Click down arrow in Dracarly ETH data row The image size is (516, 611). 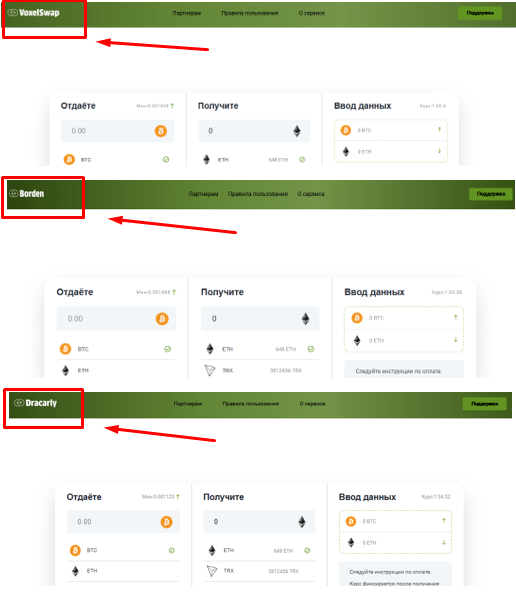[444, 542]
